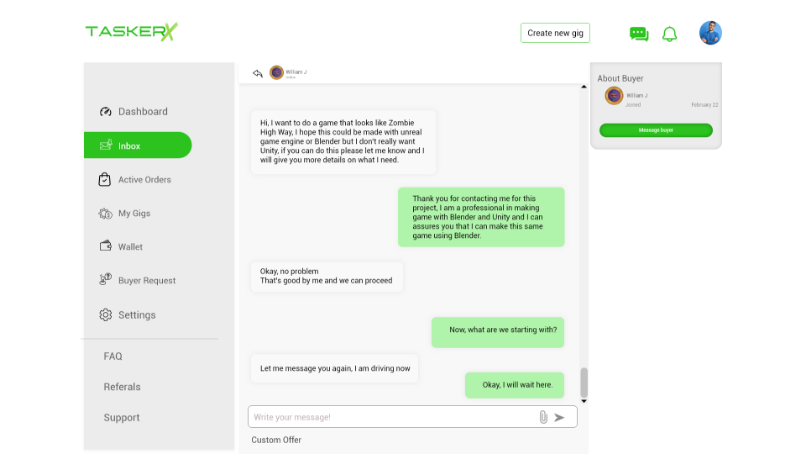Click the reply back arrow icon
This screenshot has width=806, height=454.
258,73
